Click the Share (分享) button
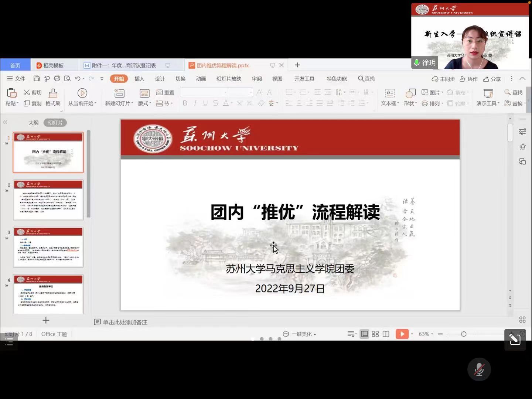This screenshot has width=532, height=399. (x=492, y=79)
